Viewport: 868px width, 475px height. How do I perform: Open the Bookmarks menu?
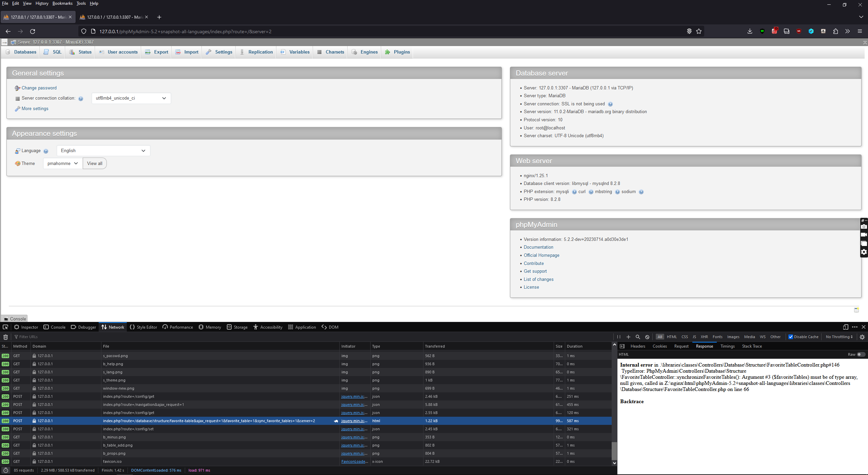pyautogui.click(x=62, y=3)
